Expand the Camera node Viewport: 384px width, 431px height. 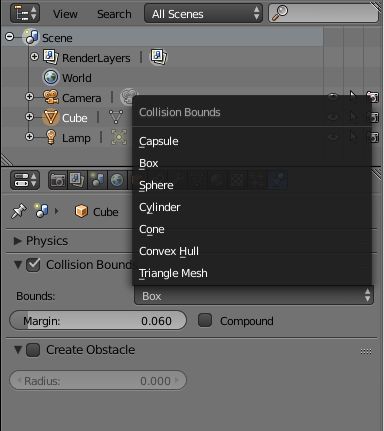[29, 96]
